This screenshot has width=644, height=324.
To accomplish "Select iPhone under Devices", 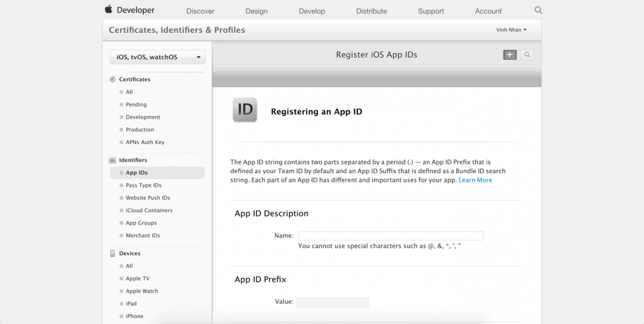I will pos(134,316).
